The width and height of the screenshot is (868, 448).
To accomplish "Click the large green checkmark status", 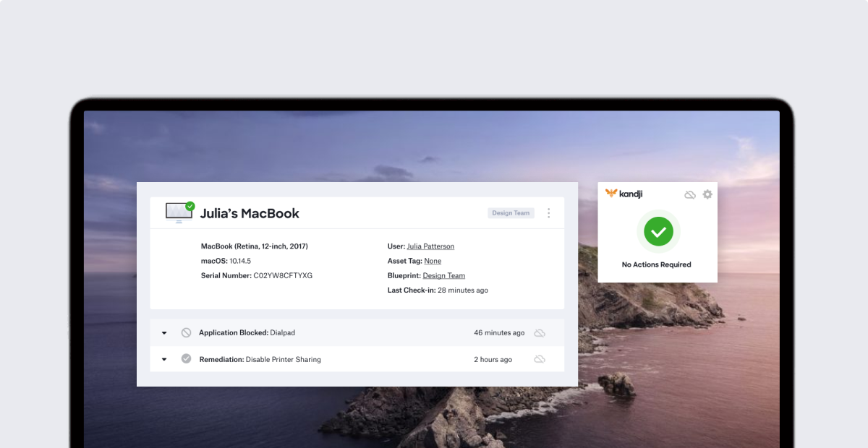I will (x=658, y=232).
